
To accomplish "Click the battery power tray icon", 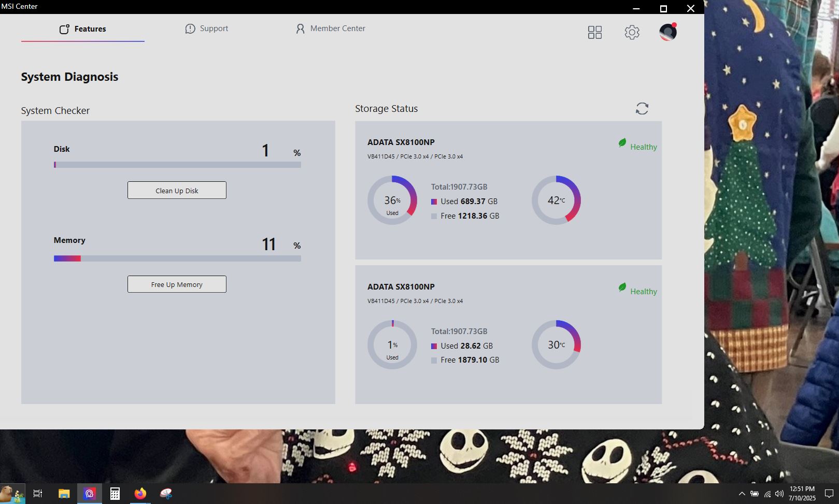I will coord(755,494).
